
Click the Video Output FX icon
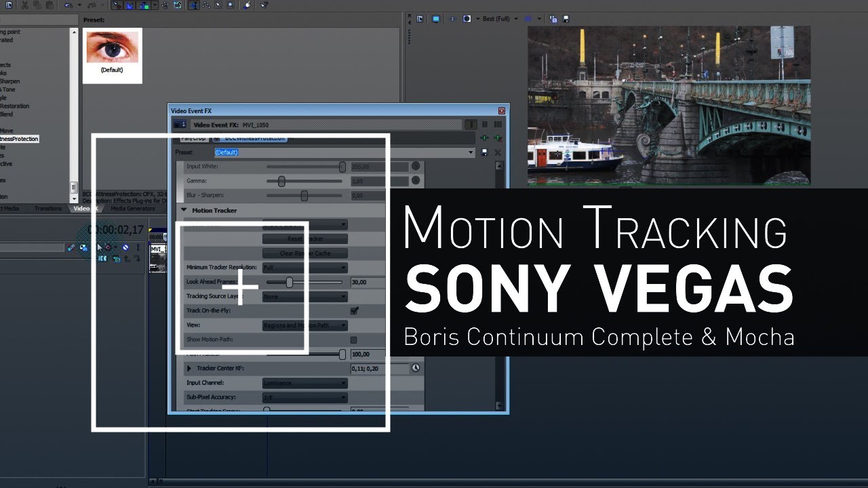(x=452, y=19)
